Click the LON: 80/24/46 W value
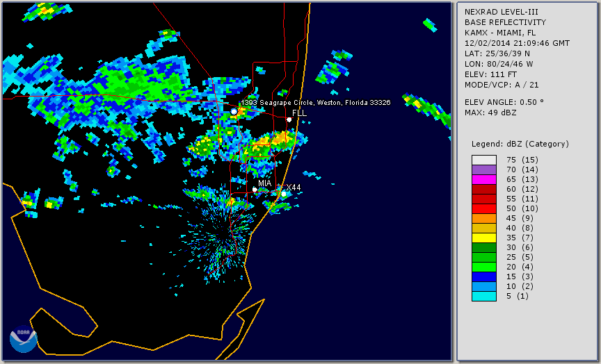 [x=499, y=64]
